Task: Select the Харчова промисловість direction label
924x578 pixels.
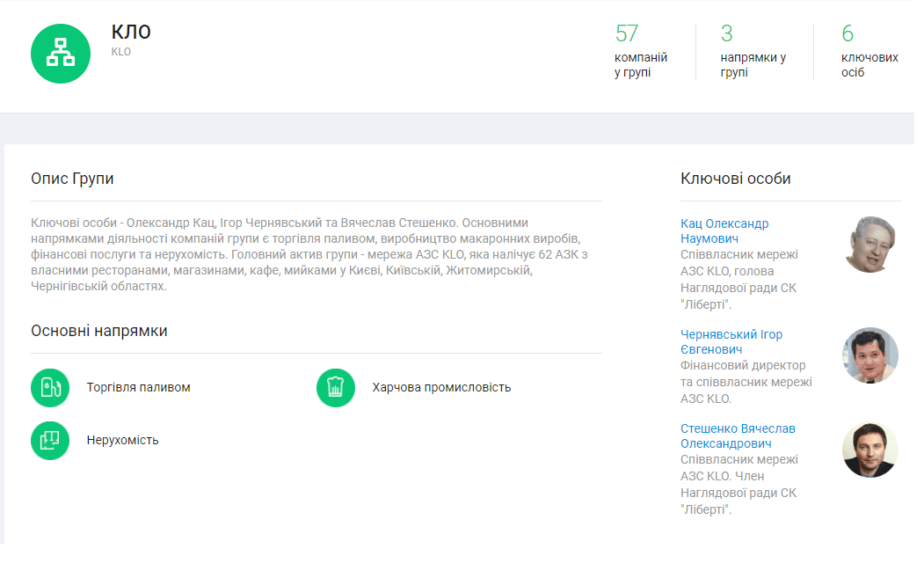Action: [441, 388]
